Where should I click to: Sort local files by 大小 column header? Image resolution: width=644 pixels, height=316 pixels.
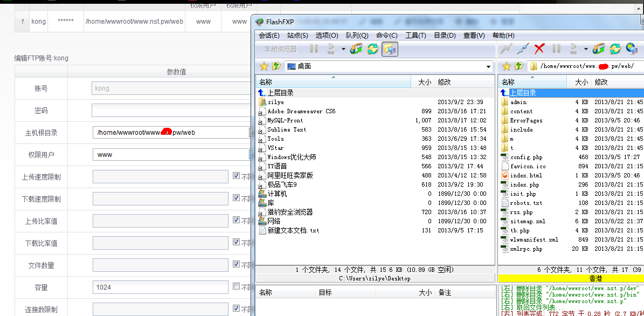[424, 82]
